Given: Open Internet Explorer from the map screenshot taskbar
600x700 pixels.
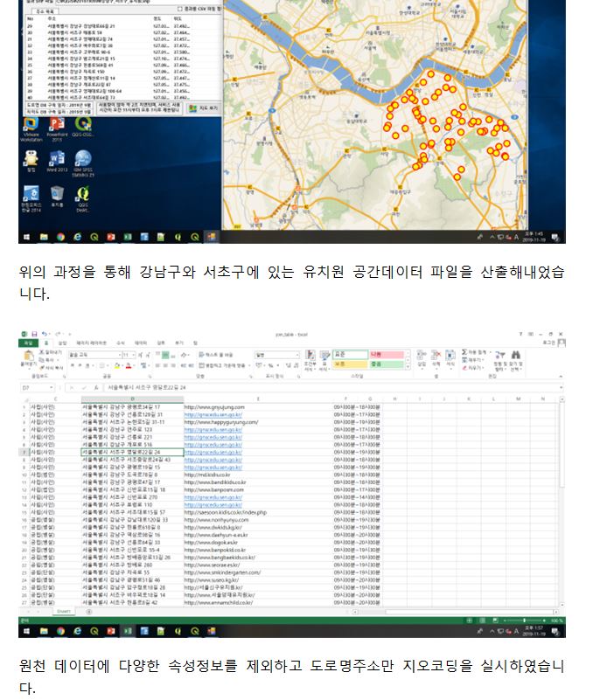Looking at the screenshot, I should tap(77, 237).
